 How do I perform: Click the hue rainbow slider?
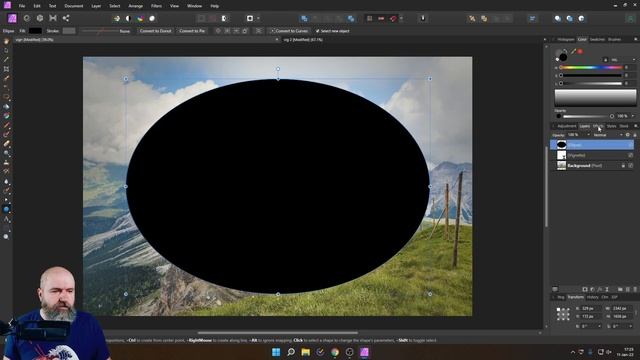[x=591, y=67]
